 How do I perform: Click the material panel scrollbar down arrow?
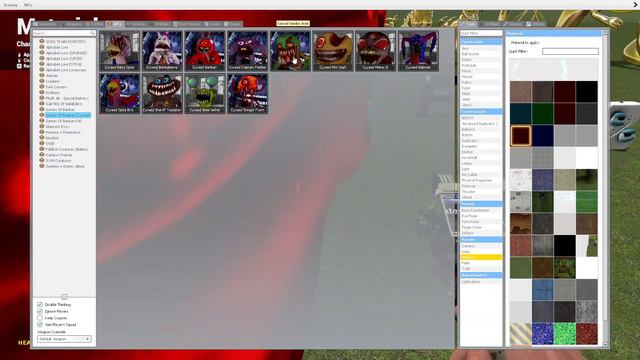pos(605,344)
